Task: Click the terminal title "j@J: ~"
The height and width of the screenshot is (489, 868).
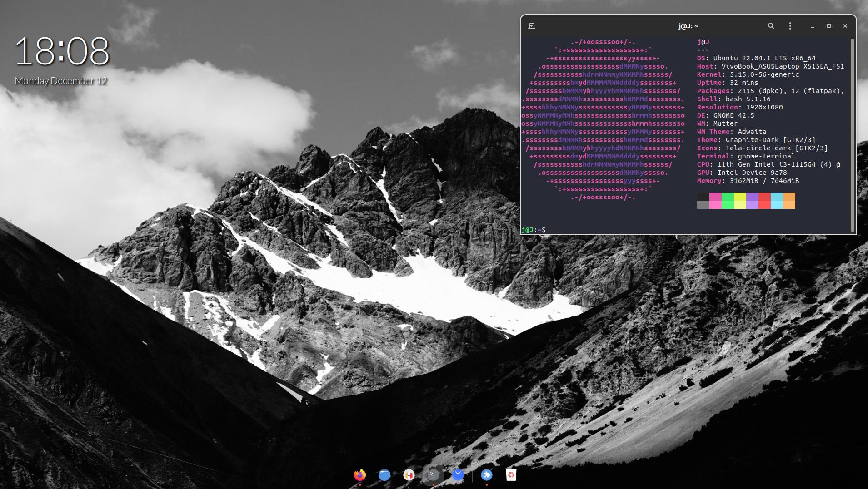Action: [688, 26]
